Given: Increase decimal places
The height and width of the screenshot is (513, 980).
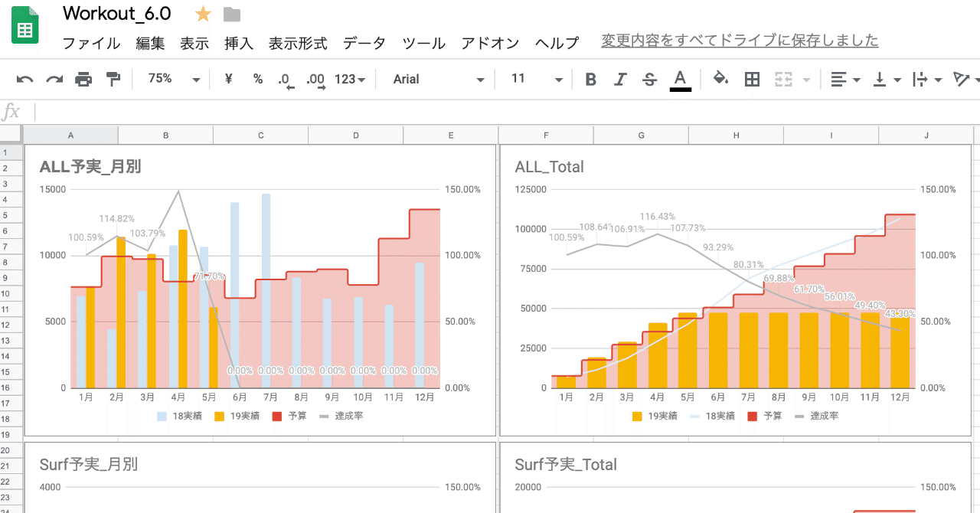Looking at the screenshot, I should [x=315, y=80].
